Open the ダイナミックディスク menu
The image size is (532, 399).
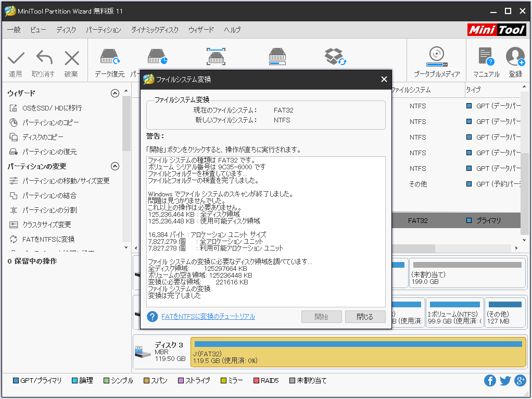154,30
